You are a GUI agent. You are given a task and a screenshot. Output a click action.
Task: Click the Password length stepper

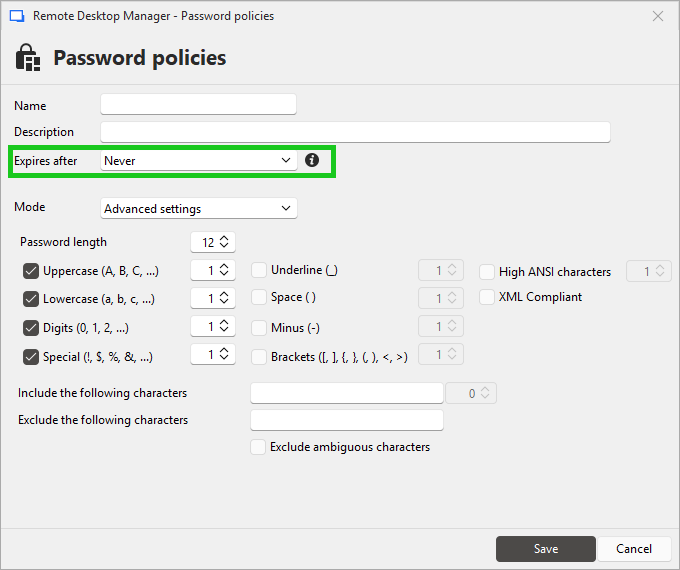click(213, 242)
